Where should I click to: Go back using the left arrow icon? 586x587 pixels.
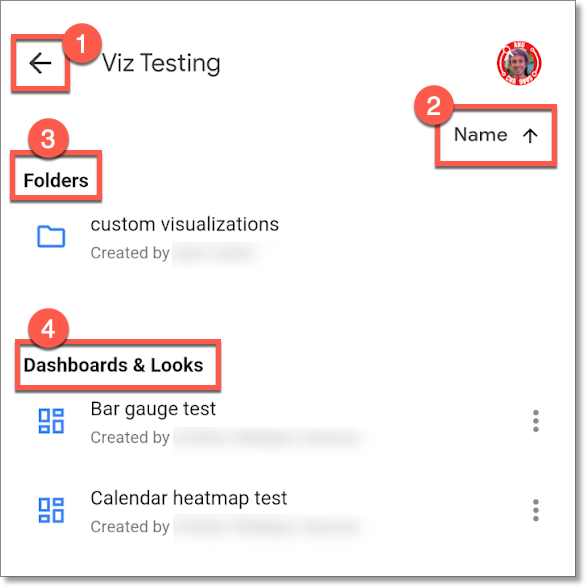point(40,63)
